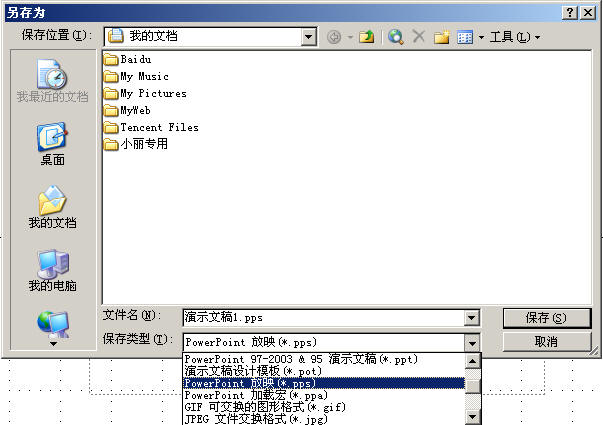603x425 pixels.
Task: Select the MyWeb folder
Action: point(127,110)
